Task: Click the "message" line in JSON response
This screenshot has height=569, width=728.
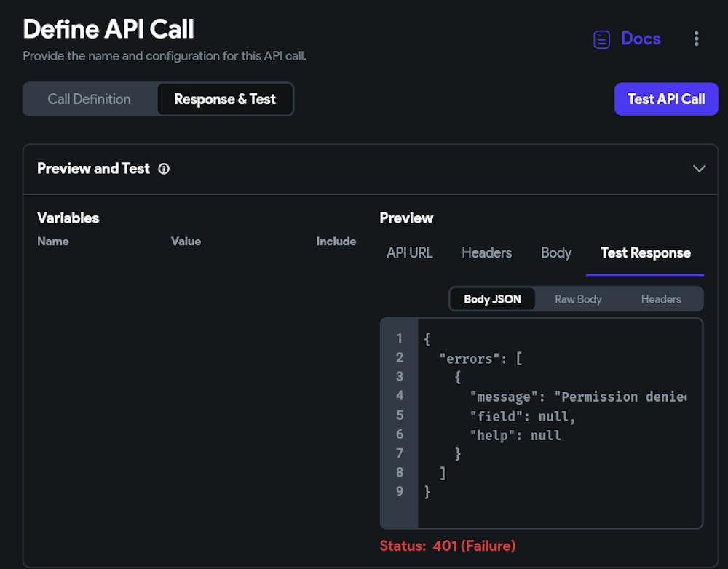Action: (x=577, y=397)
